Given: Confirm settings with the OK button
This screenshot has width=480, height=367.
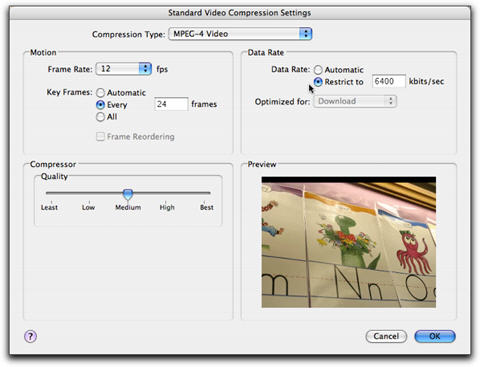Looking at the screenshot, I should click(x=435, y=336).
